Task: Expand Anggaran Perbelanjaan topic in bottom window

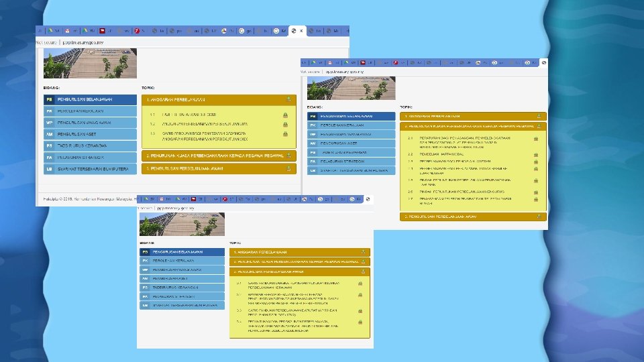Action: point(300,252)
